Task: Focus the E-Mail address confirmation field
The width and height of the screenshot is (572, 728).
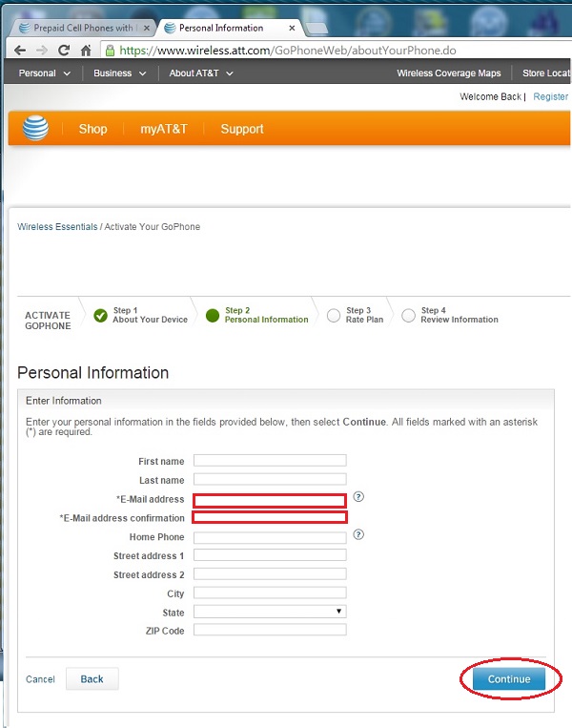Action: point(270,517)
